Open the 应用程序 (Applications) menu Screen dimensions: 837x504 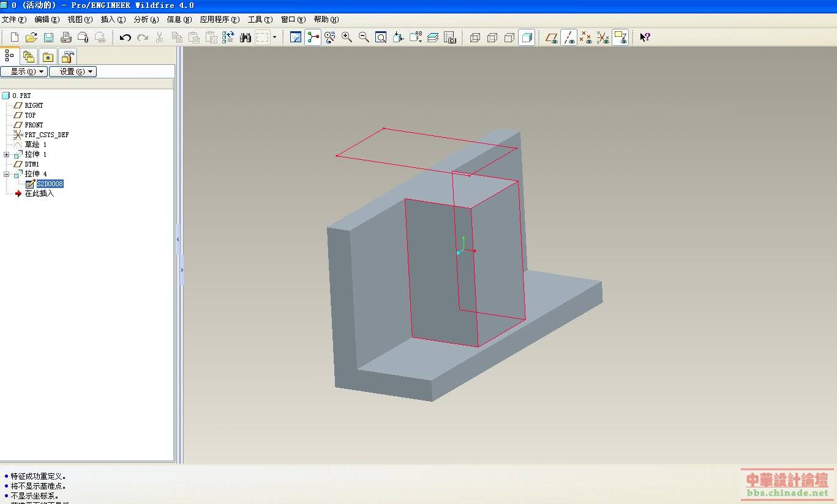[220, 20]
